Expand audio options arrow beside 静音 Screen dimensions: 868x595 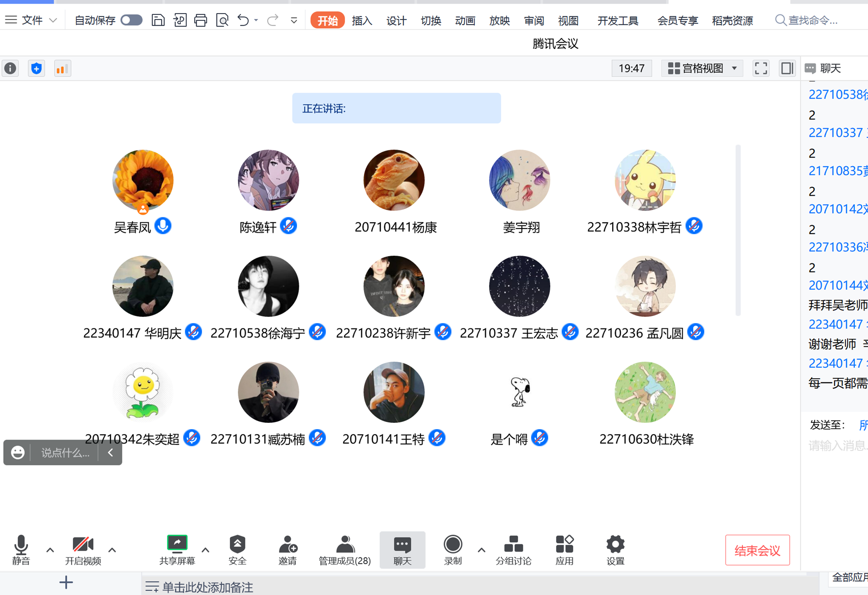pyautogui.click(x=50, y=550)
